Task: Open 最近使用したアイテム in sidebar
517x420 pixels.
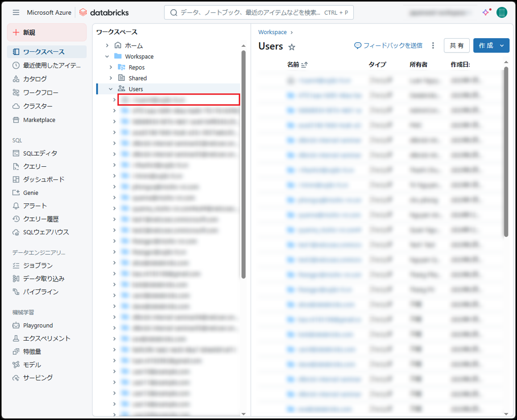Action: point(47,65)
